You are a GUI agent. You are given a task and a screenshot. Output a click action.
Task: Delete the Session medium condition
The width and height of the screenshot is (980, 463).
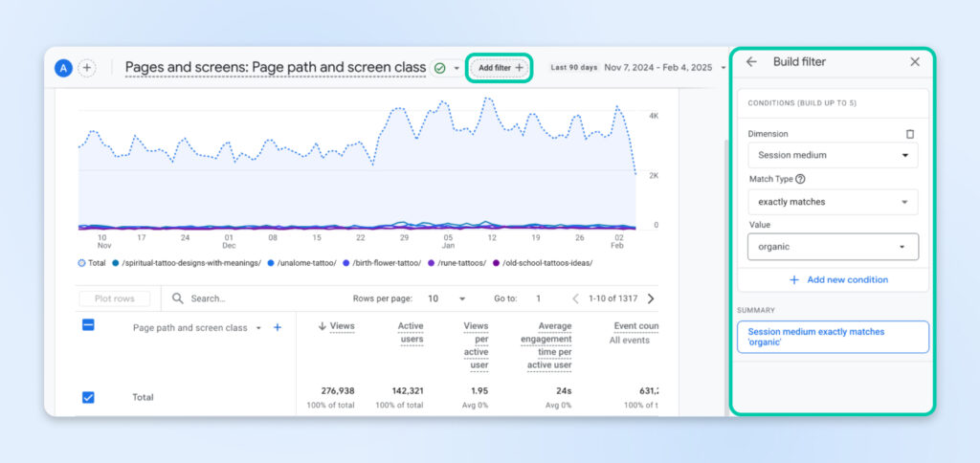point(910,135)
